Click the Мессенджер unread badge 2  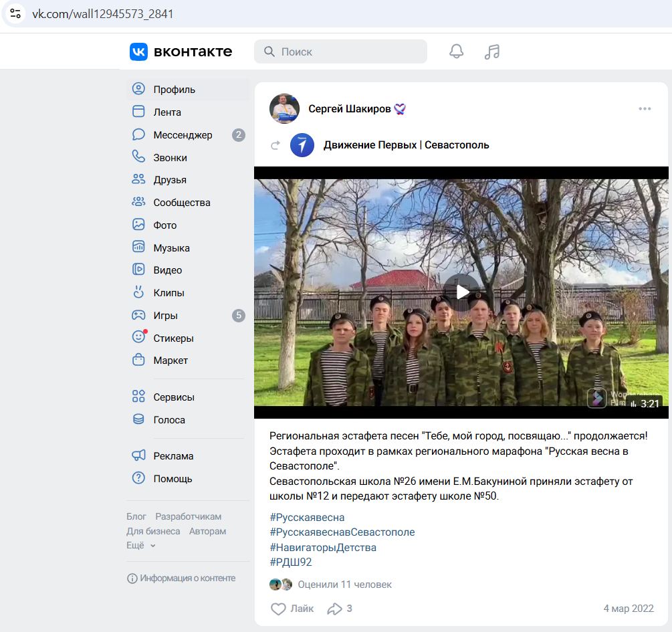tap(239, 135)
